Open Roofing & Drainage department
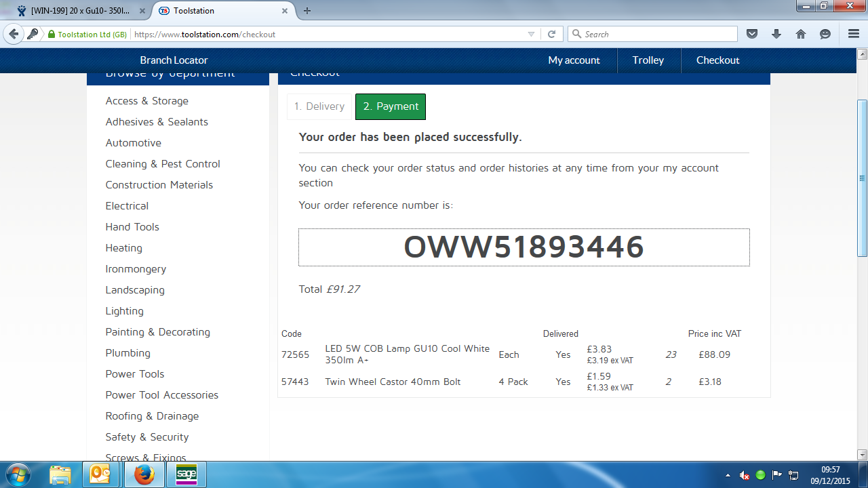The width and height of the screenshot is (868, 488). (153, 416)
